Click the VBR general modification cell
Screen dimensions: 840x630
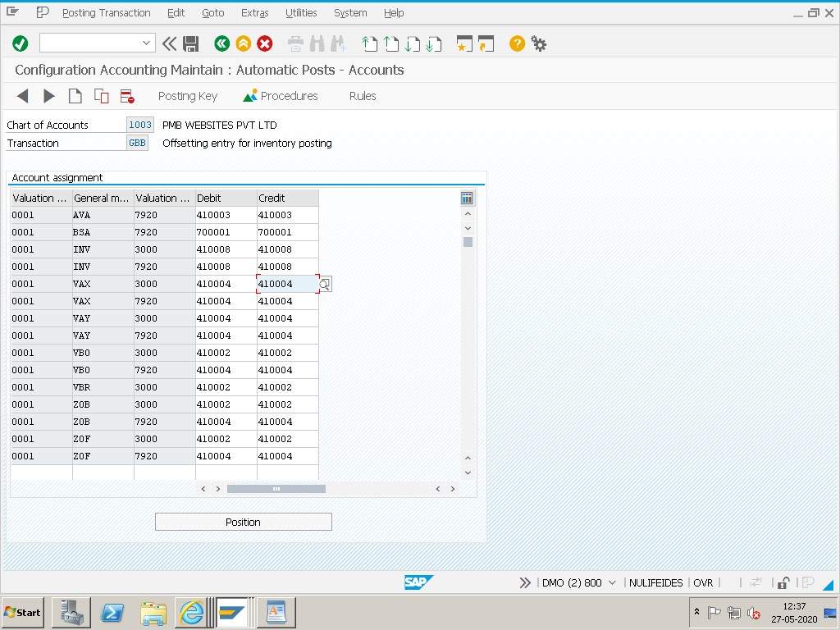(103, 387)
